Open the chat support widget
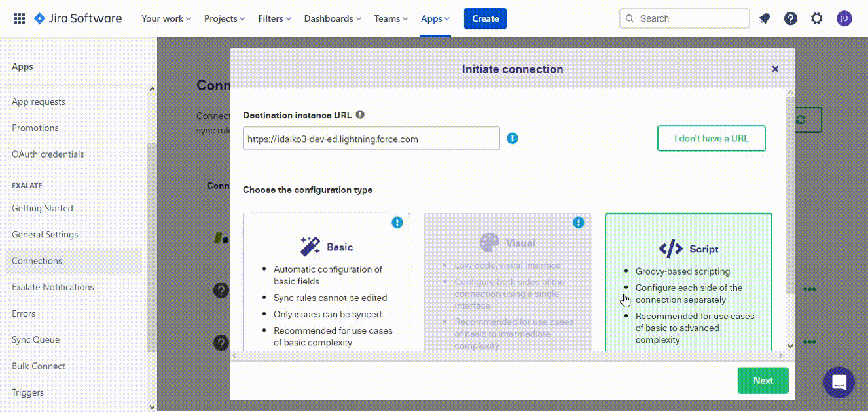 (x=839, y=382)
